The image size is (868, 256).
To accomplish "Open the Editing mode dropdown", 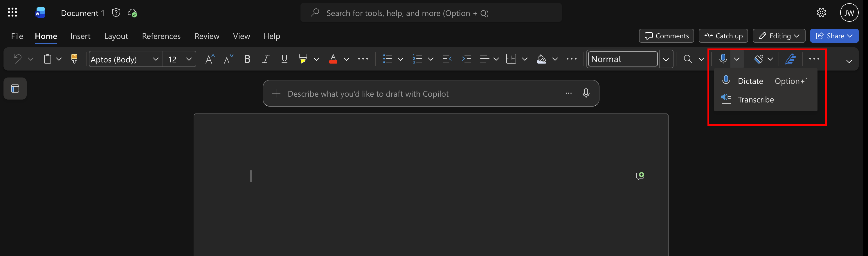I will (x=779, y=36).
